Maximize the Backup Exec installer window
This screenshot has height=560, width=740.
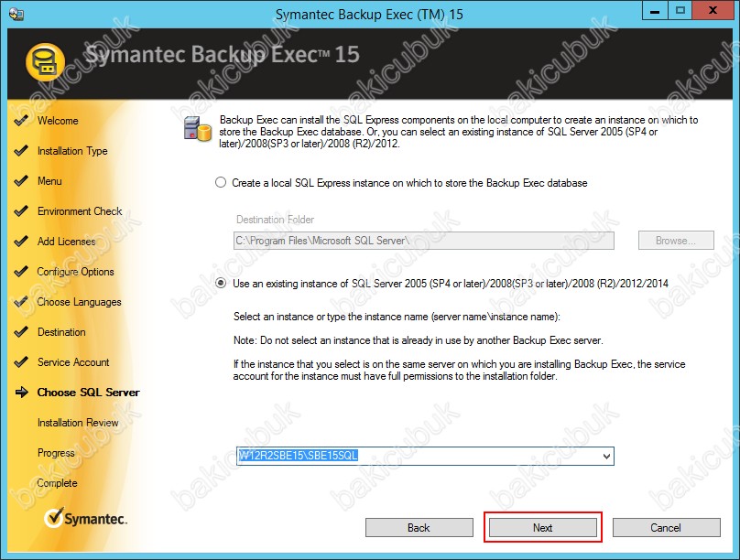point(680,10)
